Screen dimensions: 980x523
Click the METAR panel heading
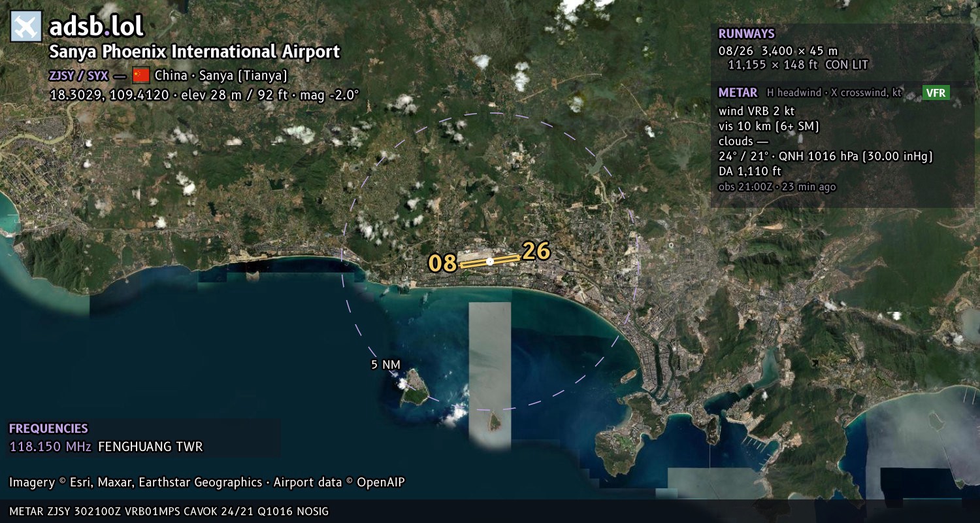(738, 93)
